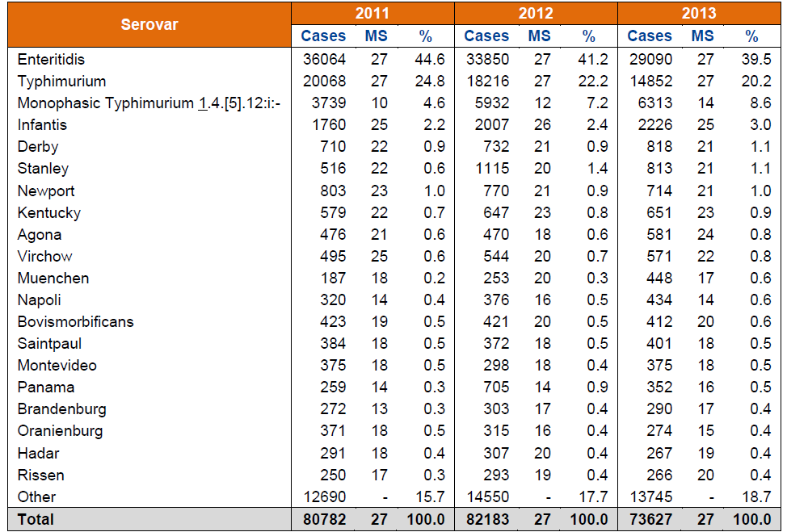Select the Derby serovar name
Screen dimensions: 787x532
click(x=38, y=147)
